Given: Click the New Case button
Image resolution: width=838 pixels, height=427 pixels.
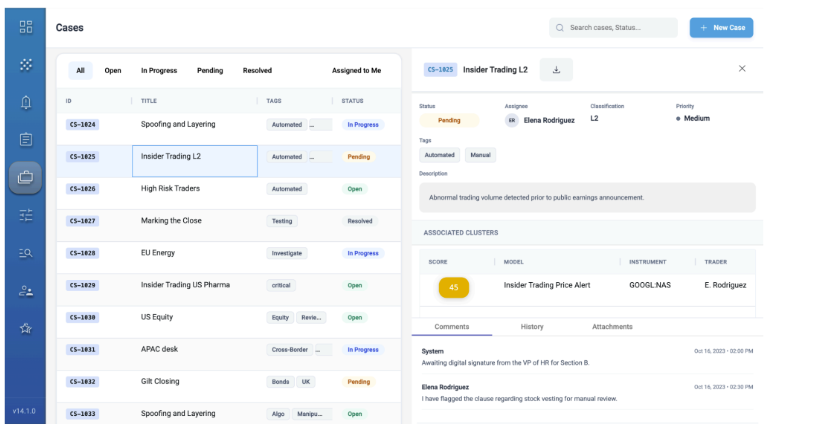Looking at the screenshot, I should [721, 28].
